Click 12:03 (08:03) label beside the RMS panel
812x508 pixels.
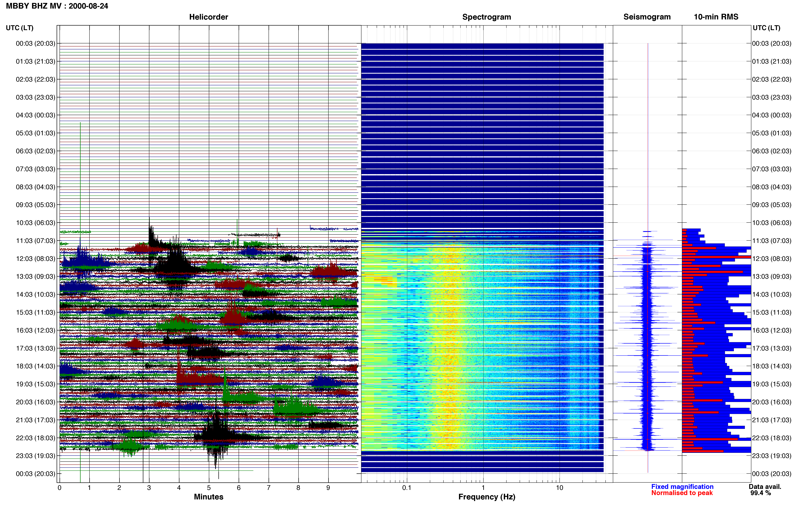[x=772, y=259]
